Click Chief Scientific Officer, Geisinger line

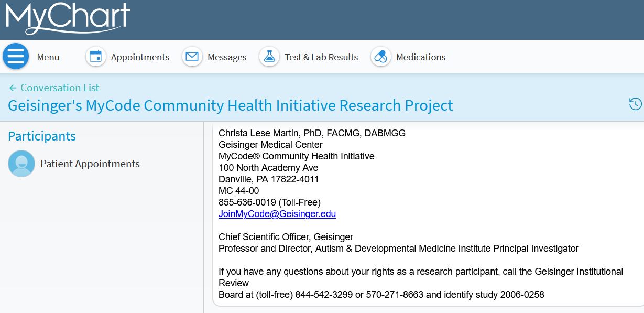pos(286,237)
